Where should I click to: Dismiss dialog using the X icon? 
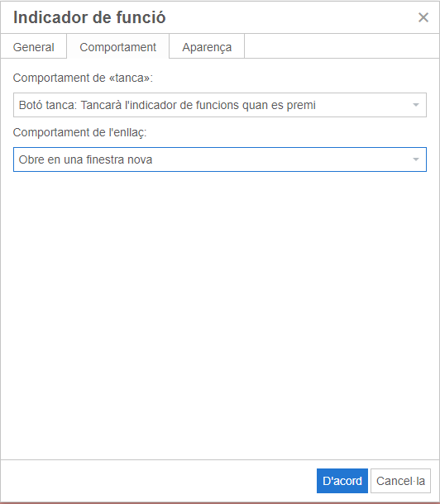(x=423, y=17)
